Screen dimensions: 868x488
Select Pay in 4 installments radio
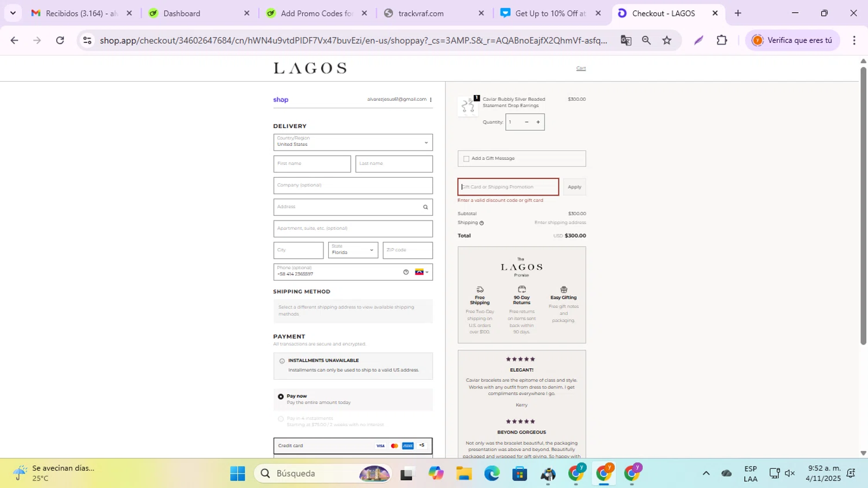pos(281,419)
